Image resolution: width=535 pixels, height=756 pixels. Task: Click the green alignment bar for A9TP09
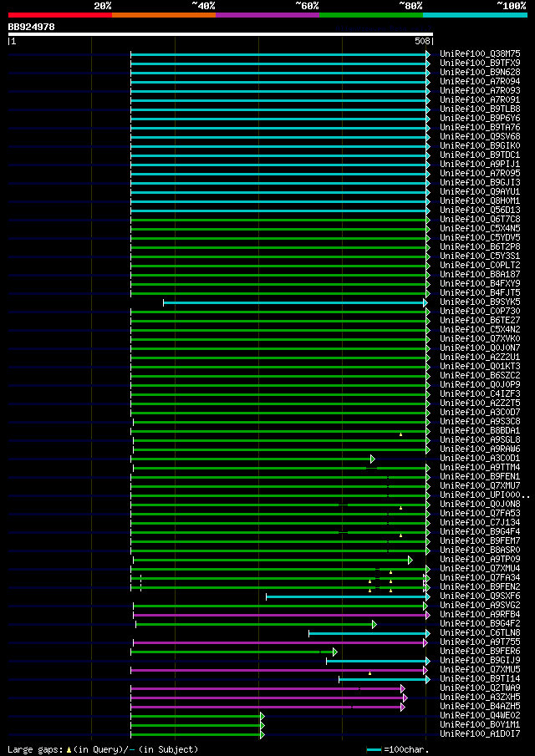click(273, 561)
